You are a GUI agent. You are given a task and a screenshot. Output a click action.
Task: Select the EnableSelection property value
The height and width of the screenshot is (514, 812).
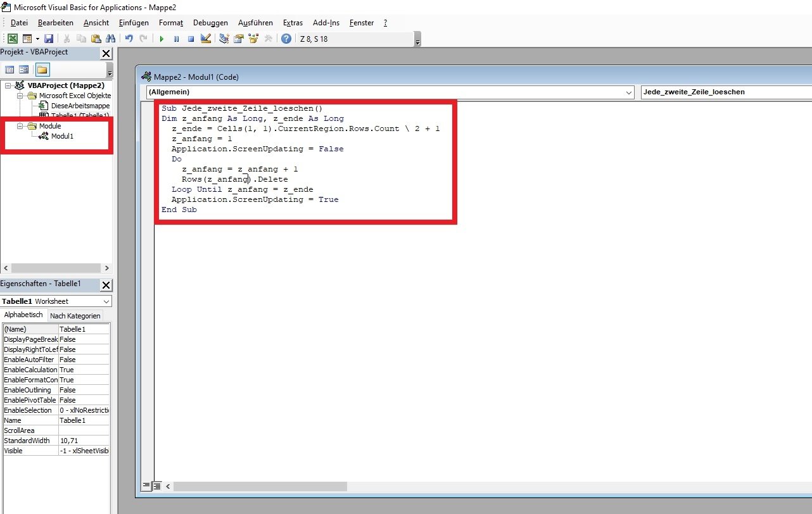pos(84,410)
